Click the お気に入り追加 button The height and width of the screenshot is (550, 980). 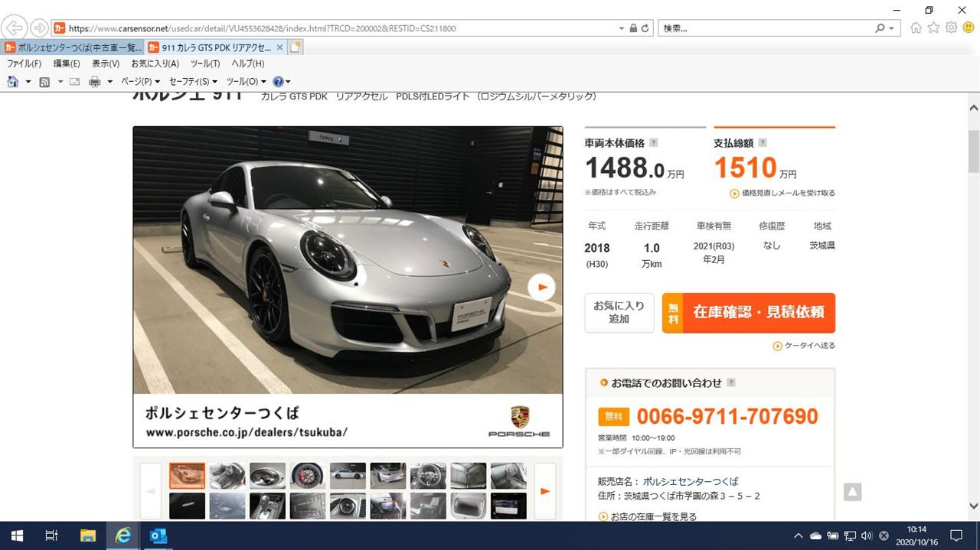pos(619,312)
